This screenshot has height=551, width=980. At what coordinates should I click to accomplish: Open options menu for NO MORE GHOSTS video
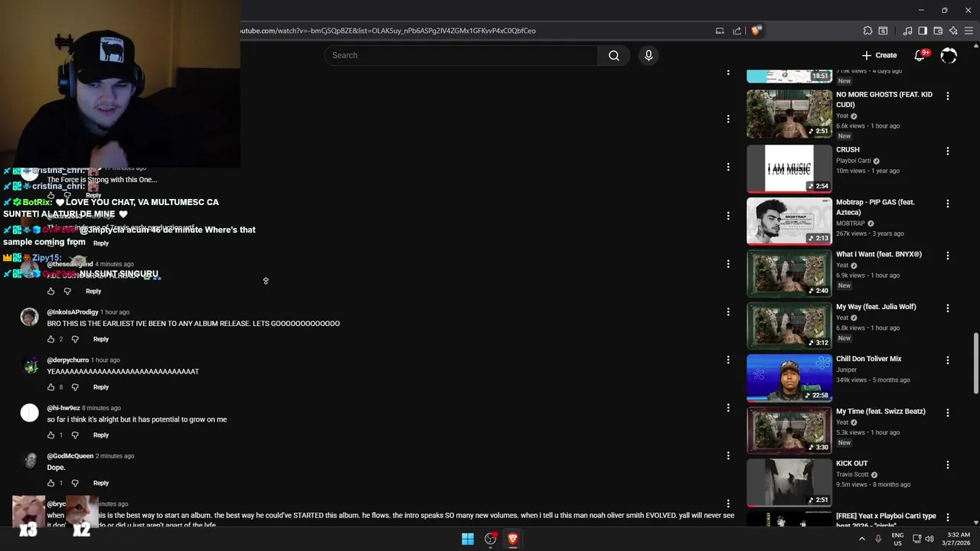[x=948, y=96]
